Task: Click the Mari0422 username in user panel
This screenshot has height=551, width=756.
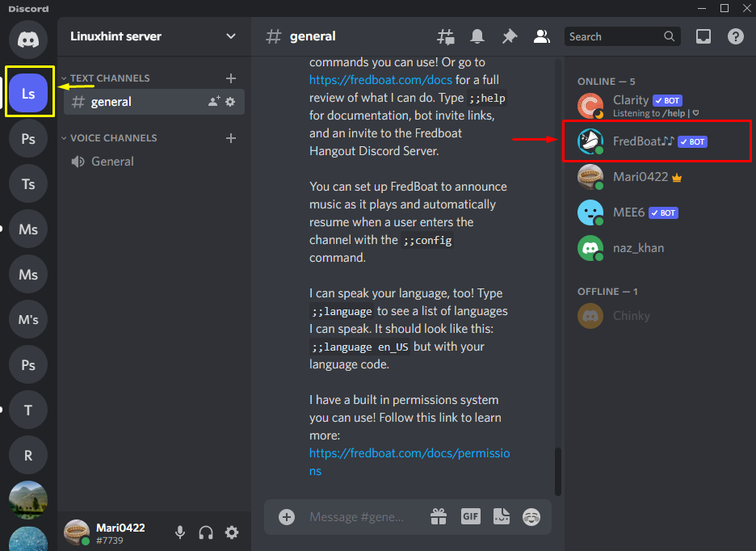Action: [120, 528]
